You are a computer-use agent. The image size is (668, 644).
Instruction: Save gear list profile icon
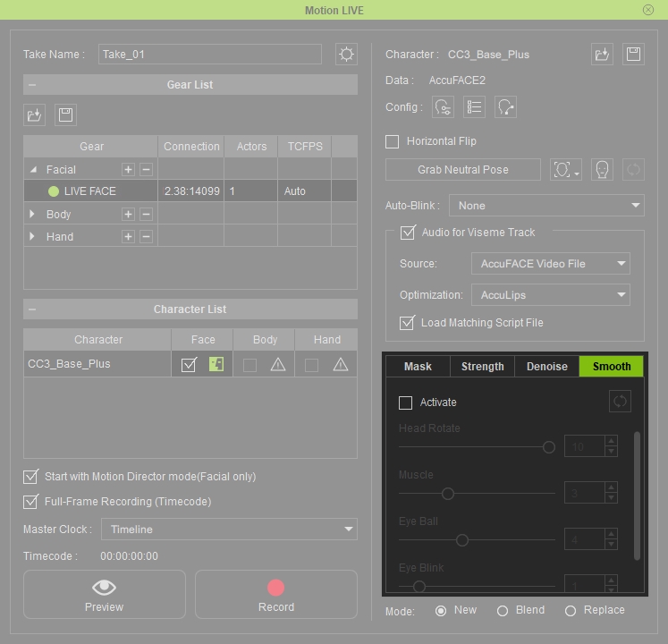[65, 114]
